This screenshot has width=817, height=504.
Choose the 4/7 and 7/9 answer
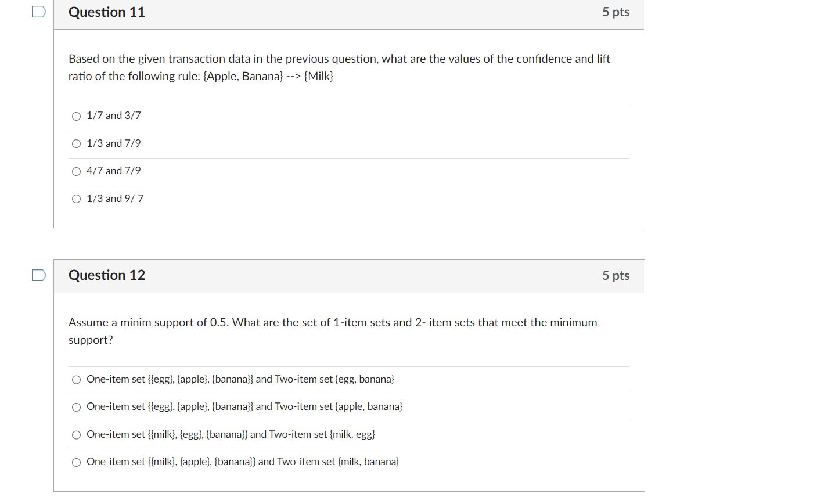pos(76,171)
